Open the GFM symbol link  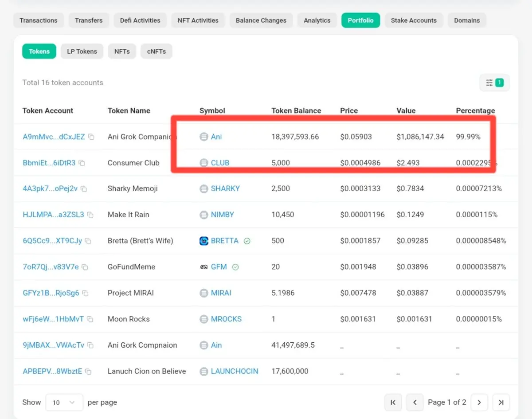click(x=219, y=267)
